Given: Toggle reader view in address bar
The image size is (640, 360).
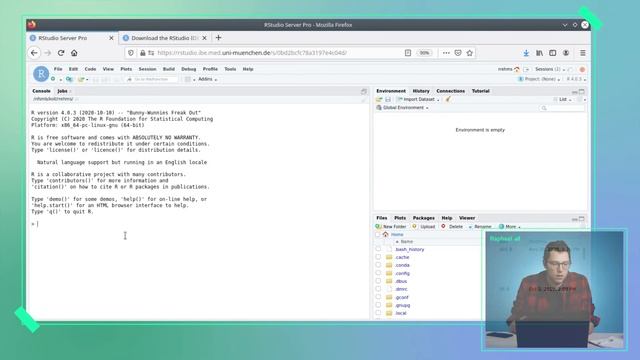Looking at the screenshot, I should pyautogui.click(x=408, y=53).
